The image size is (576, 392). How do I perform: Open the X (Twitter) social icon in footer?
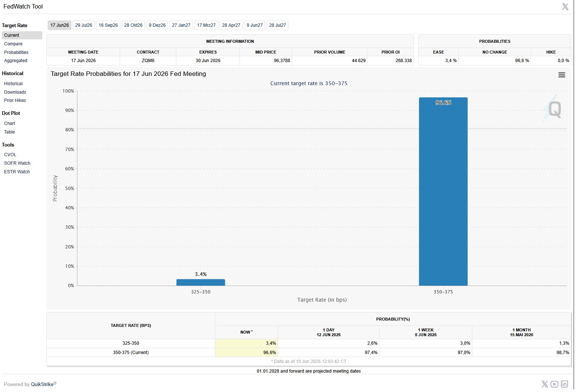coord(545,384)
